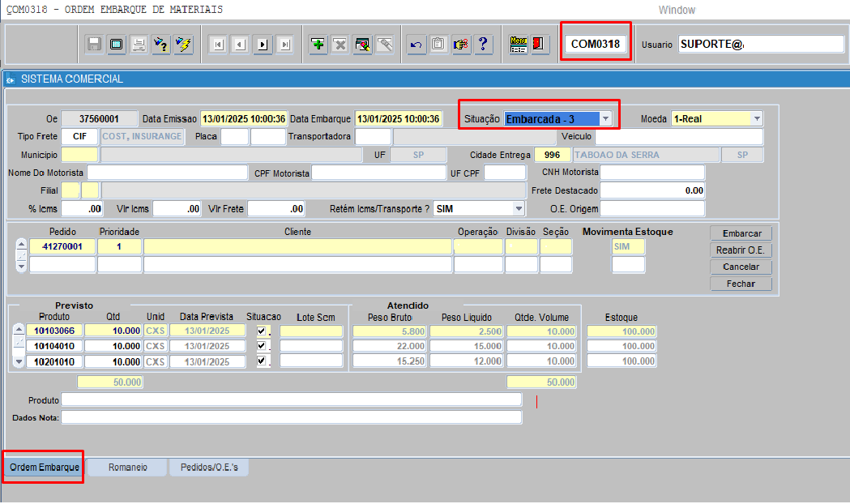Click the Usuario field SUPORTE@
This screenshot has height=504, width=850.
point(761,45)
